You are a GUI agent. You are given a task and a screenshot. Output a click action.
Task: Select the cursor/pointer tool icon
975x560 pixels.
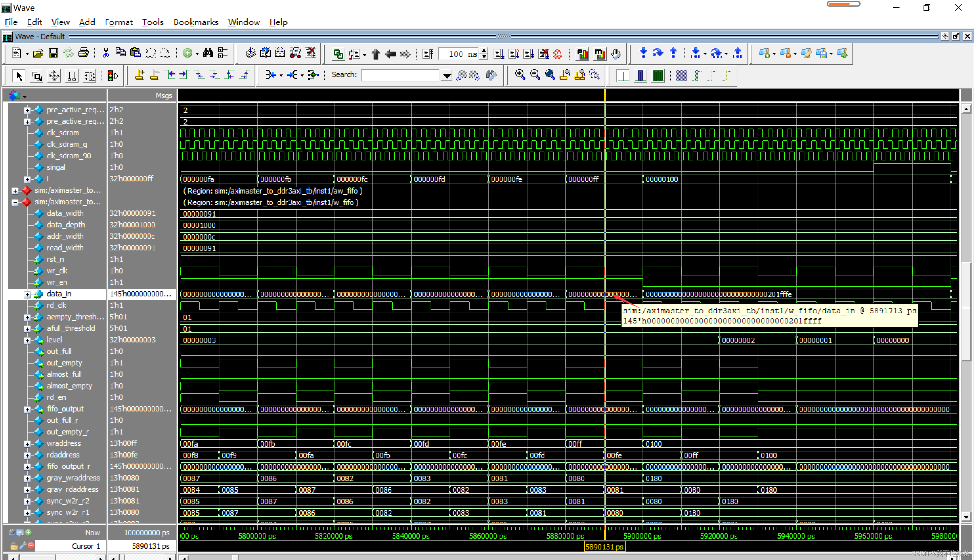coord(19,75)
